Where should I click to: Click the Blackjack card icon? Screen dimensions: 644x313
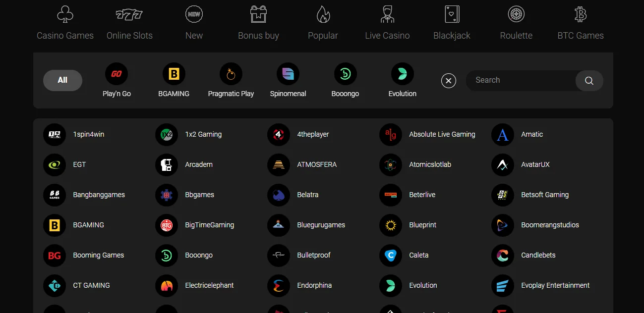coord(452,14)
